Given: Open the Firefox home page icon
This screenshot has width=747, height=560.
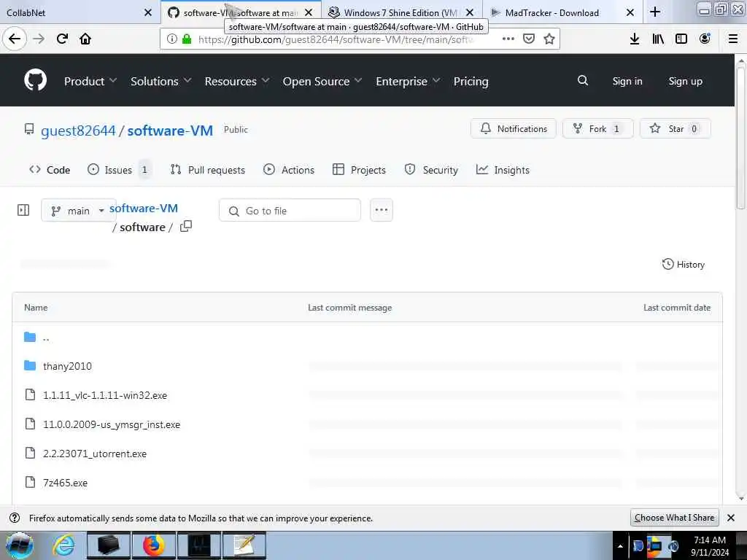Looking at the screenshot, I should click(85, 39).
